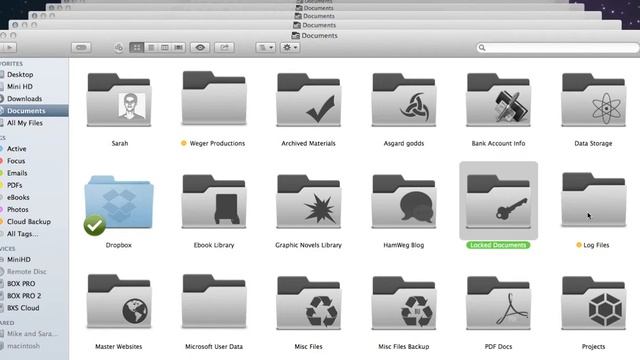Open the Log Files folder icon
Image resolution: width=640 pixels, height=360 pixels.
(593, 200)
